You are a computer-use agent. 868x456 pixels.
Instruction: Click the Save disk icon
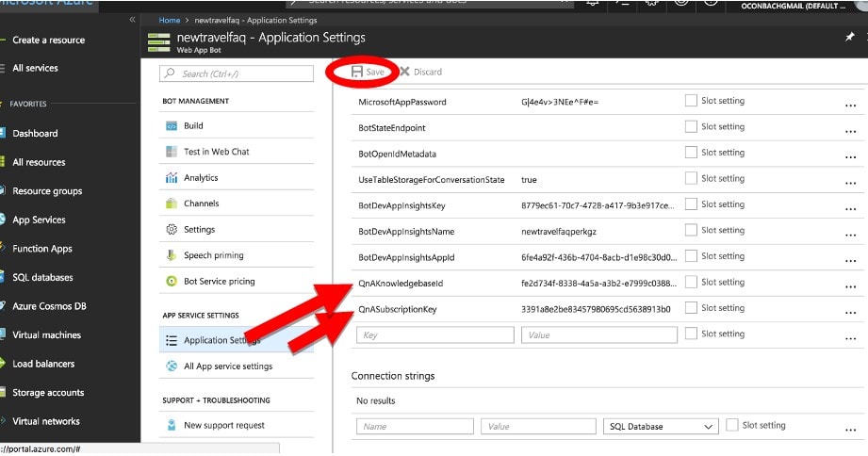point(357,72)
